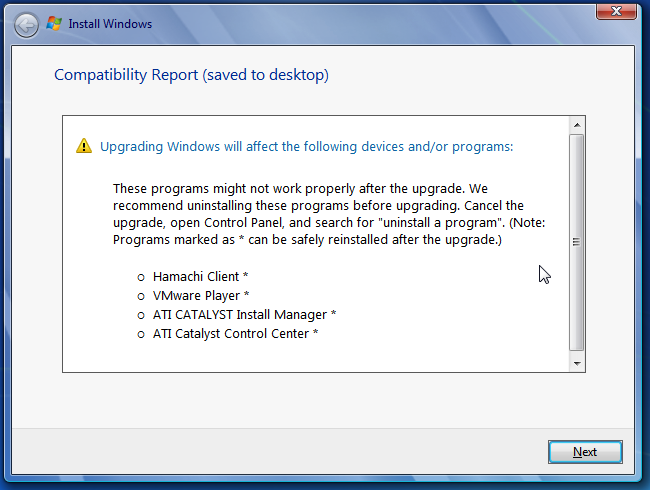Click the report scrollbar up arrow

point(577,125)
